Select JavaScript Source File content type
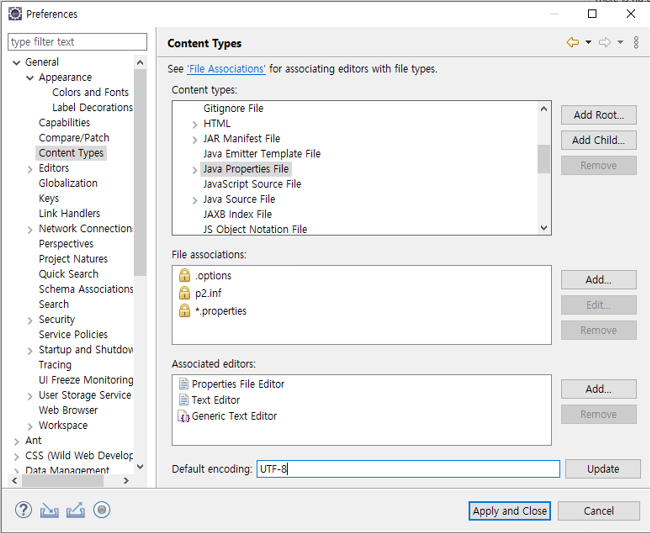 tap(252, 184)
